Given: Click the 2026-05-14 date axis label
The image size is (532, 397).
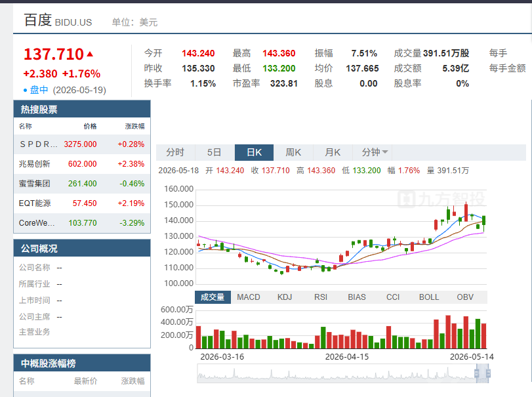Looking at the screenshot, I should 472,357.
